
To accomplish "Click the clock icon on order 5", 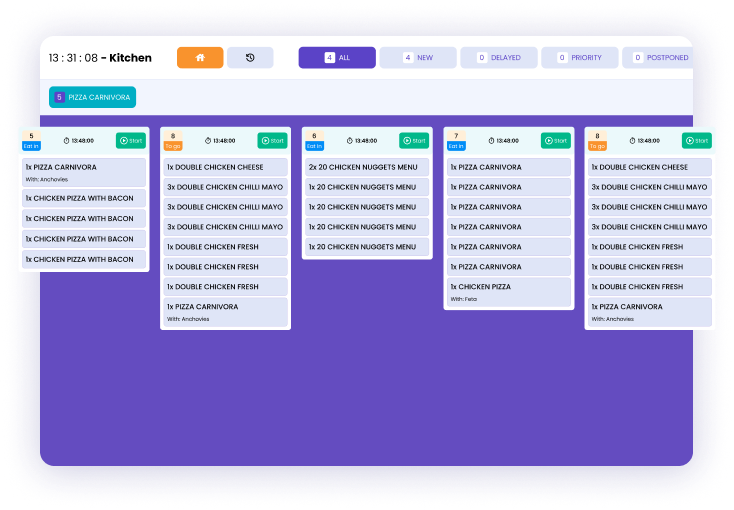I will coord(68,141).
